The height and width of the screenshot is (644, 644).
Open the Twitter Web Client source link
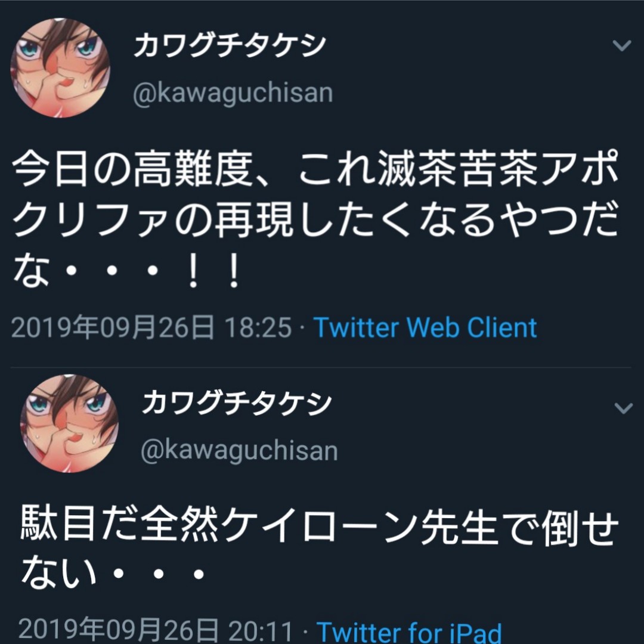425,328
